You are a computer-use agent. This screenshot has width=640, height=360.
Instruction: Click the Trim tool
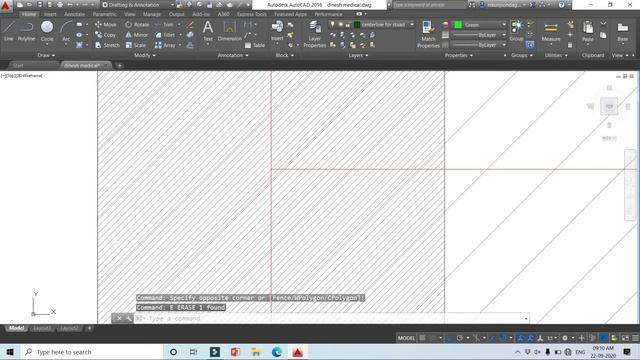pos(164,24)
